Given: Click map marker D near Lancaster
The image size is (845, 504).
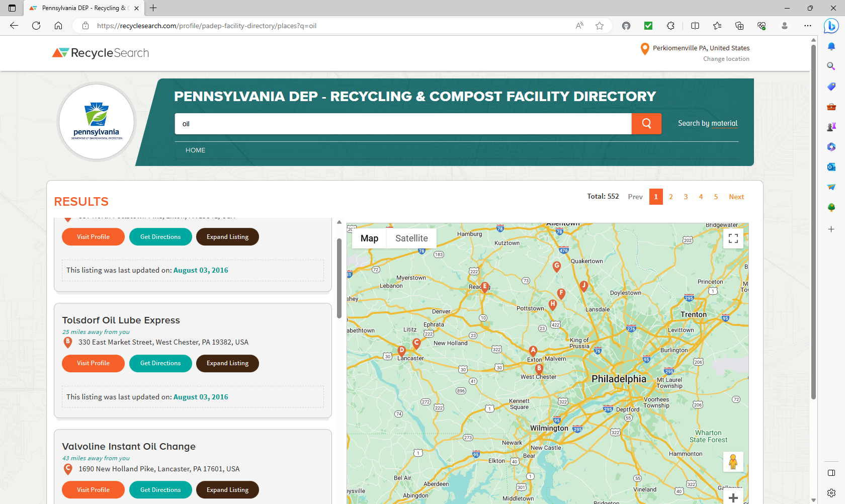Looking at the screenshot, I should 401,351.
